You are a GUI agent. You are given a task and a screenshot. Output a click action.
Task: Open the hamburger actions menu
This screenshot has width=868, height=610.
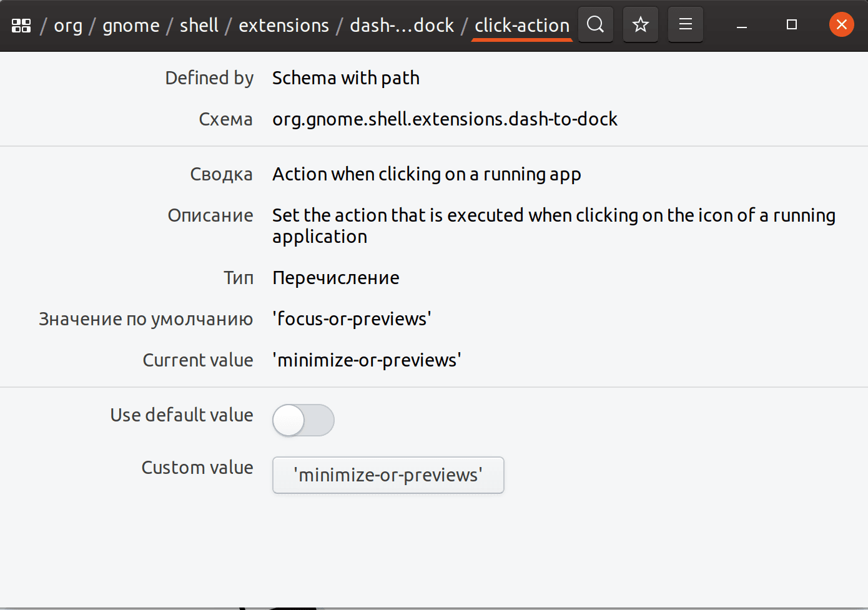pos(686,25)
